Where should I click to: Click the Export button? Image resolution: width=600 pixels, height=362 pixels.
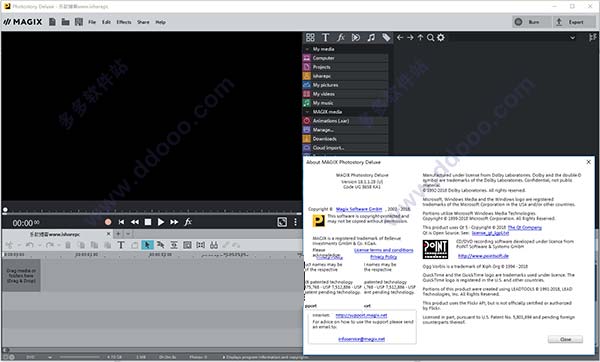pyautogui.click(x=574, y=22)
